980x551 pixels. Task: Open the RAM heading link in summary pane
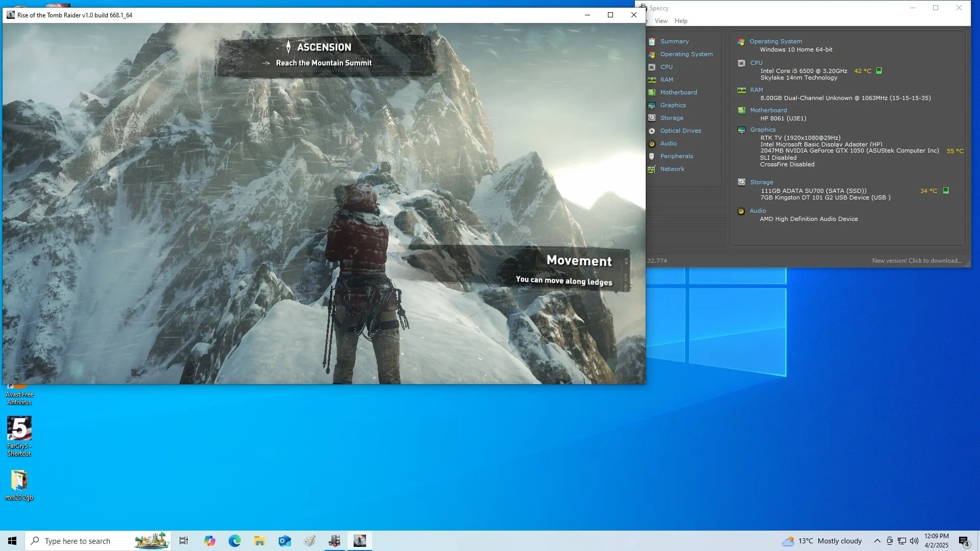tap(756, 90)
